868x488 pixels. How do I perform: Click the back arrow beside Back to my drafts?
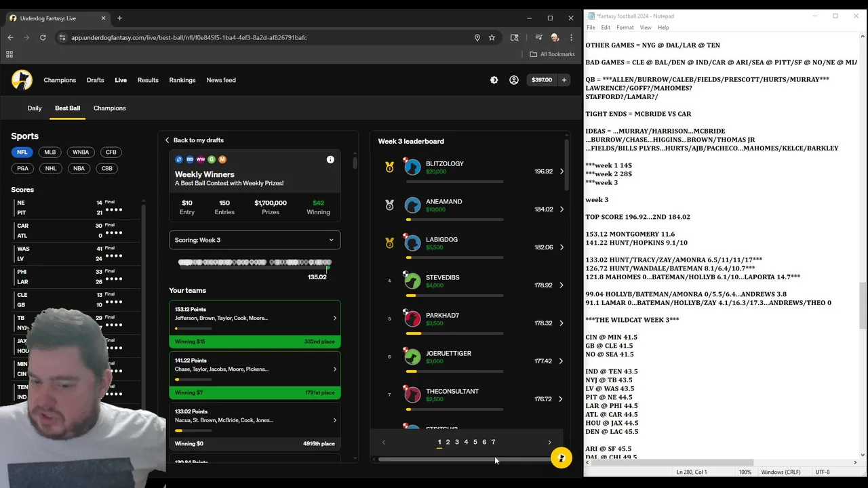(167, 140)
